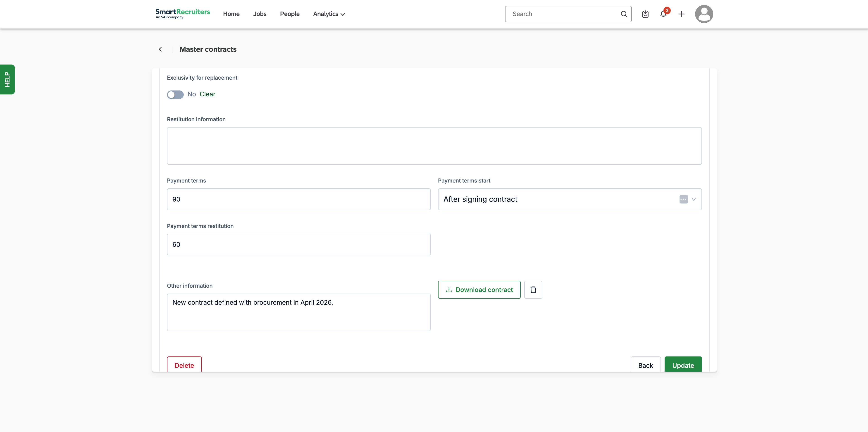
Task: Open the Jobs navigation item
Action: point(260,14)
